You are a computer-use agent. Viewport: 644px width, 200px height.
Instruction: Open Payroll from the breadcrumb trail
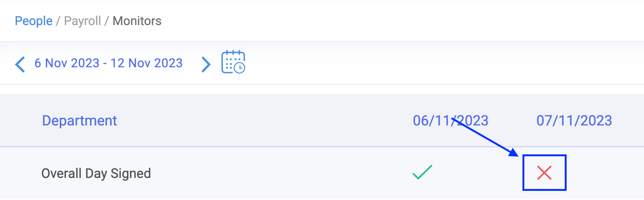(82, 21)
